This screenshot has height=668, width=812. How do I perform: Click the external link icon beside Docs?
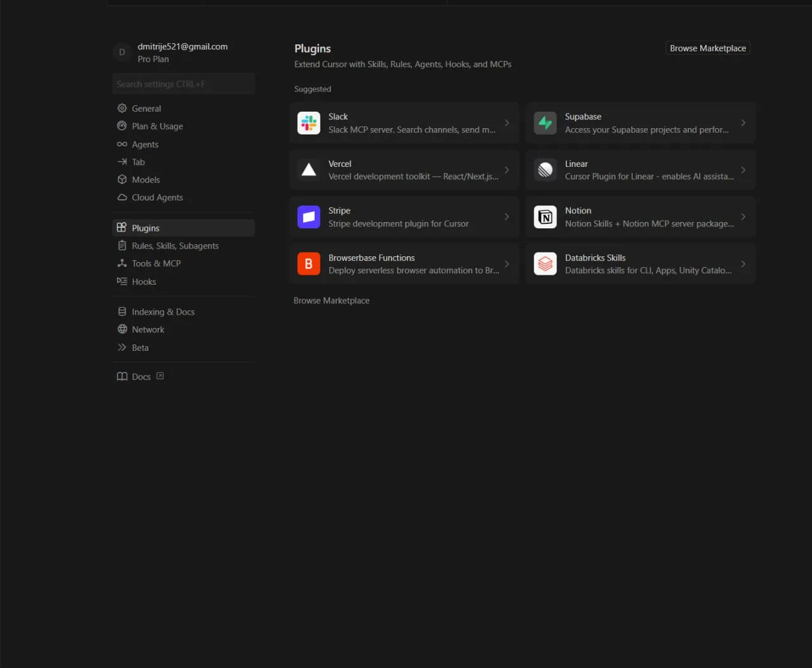[x=160, y=376]
